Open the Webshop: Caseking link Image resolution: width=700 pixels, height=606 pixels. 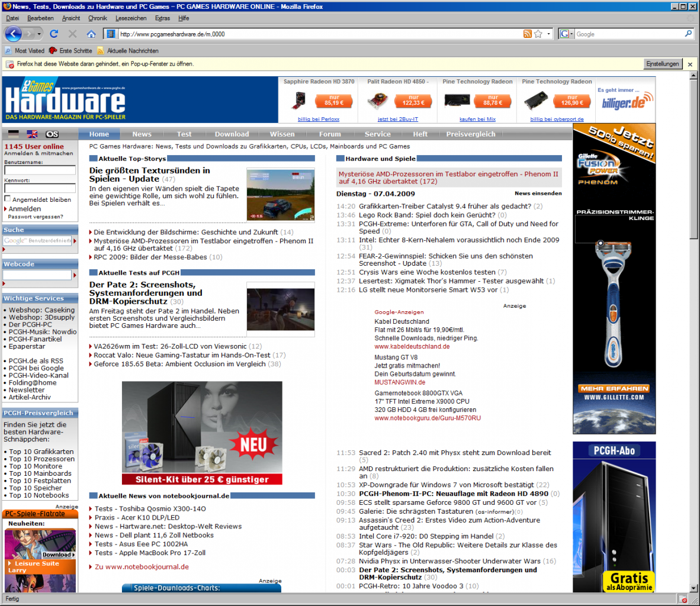click(x=41, y=310)
